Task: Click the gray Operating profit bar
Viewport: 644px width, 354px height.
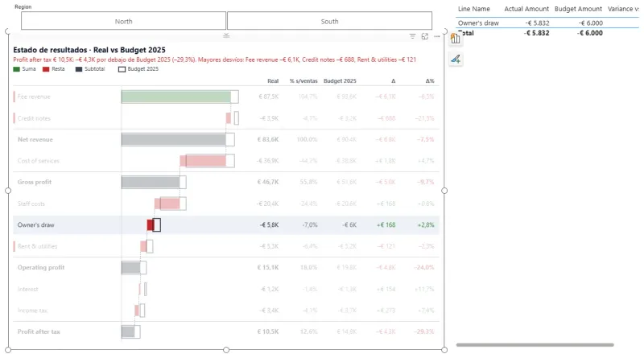Action: [x=131, y=267]
